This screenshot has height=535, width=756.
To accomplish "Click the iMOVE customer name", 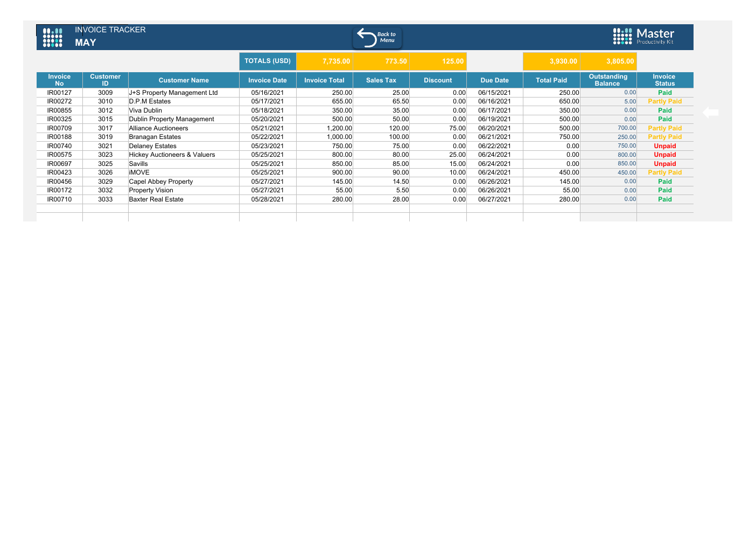I will (x=184, y=172).
